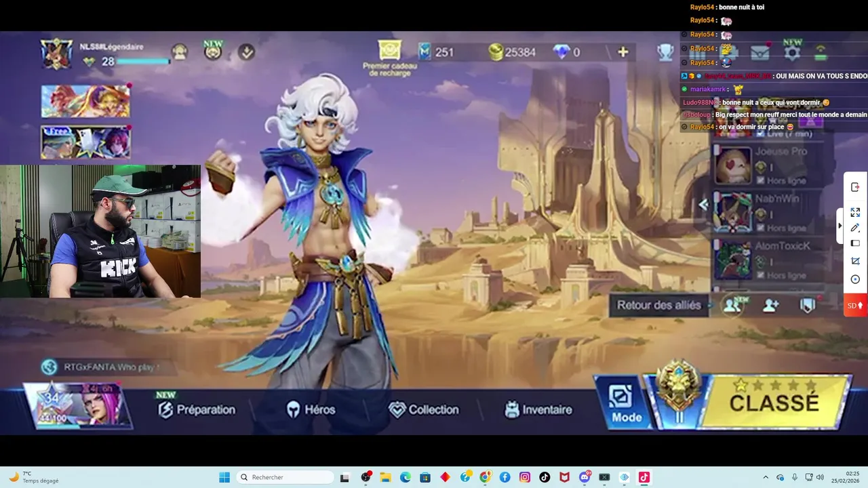The height and width of the screenshot is (488, 868).
Task: Open the Inventaire tab
Action: point(538,409)
